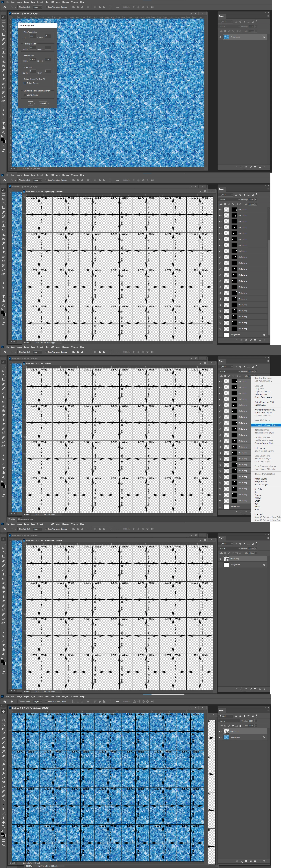
Task: Choose Flatten Image in context menu
Action: [x=261, y=485]
